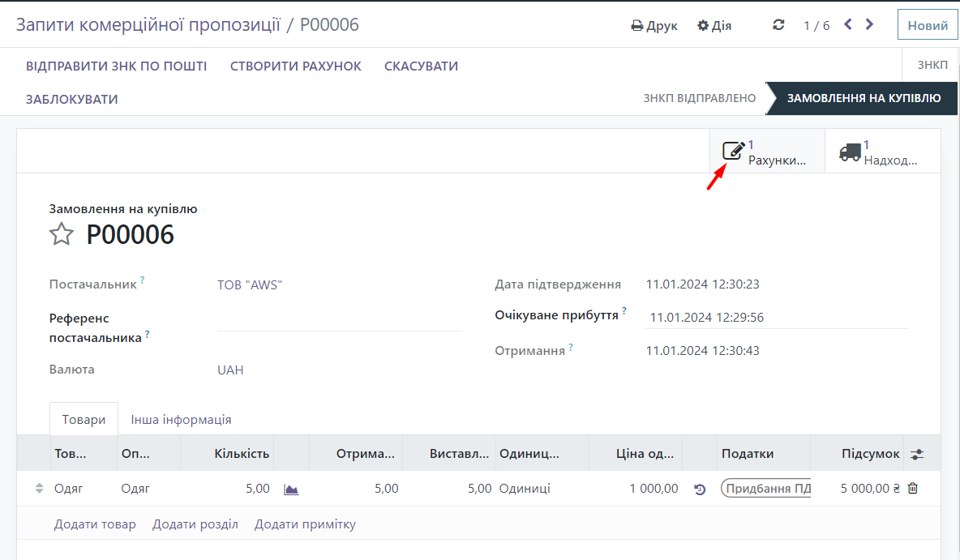This screenshot has width=960, height=560.
Task: Select the Товари tab
Action: pos(84,420)
